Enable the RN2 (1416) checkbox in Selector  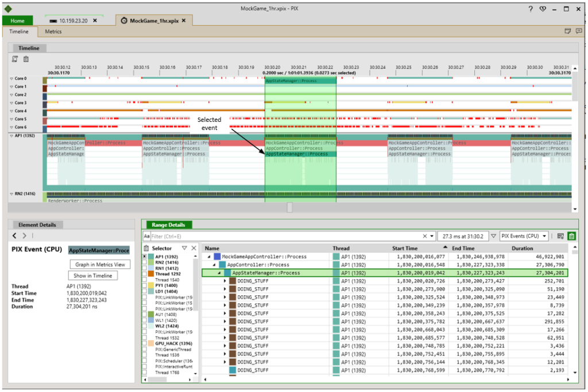(x=144, y=262)
